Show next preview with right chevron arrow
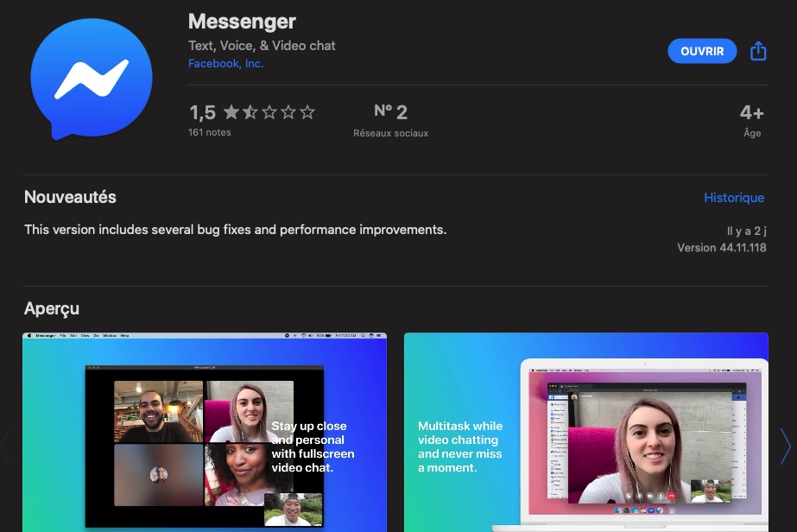Image resolution: width=797 pixels, height=532 pixels. point(785,446)
